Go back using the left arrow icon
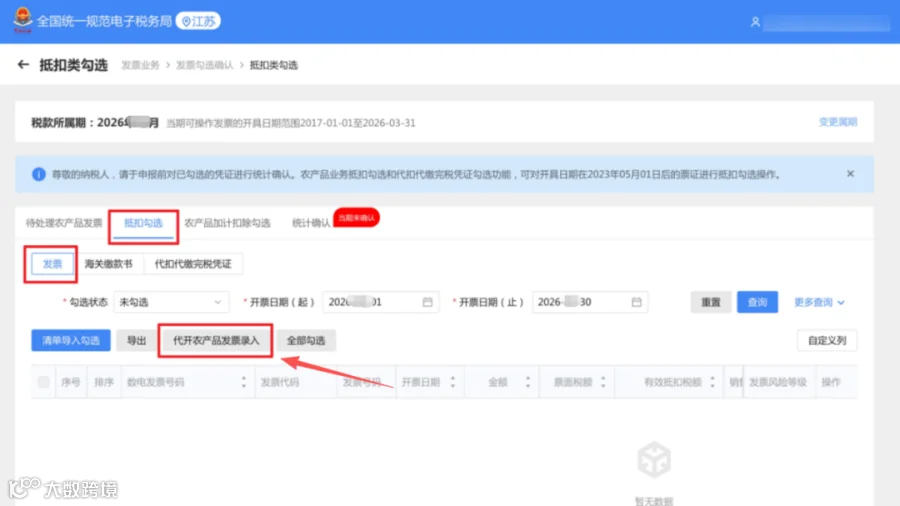 [23, 65]
